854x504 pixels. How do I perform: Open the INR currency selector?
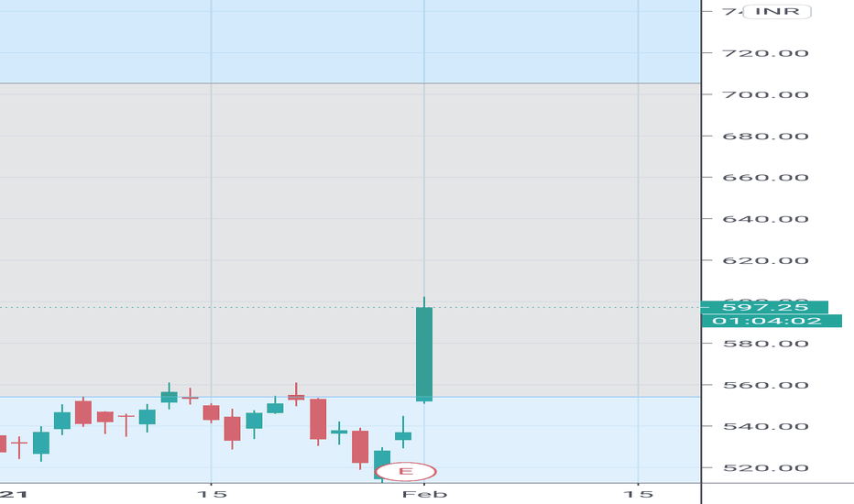click(x=777, y=11)
